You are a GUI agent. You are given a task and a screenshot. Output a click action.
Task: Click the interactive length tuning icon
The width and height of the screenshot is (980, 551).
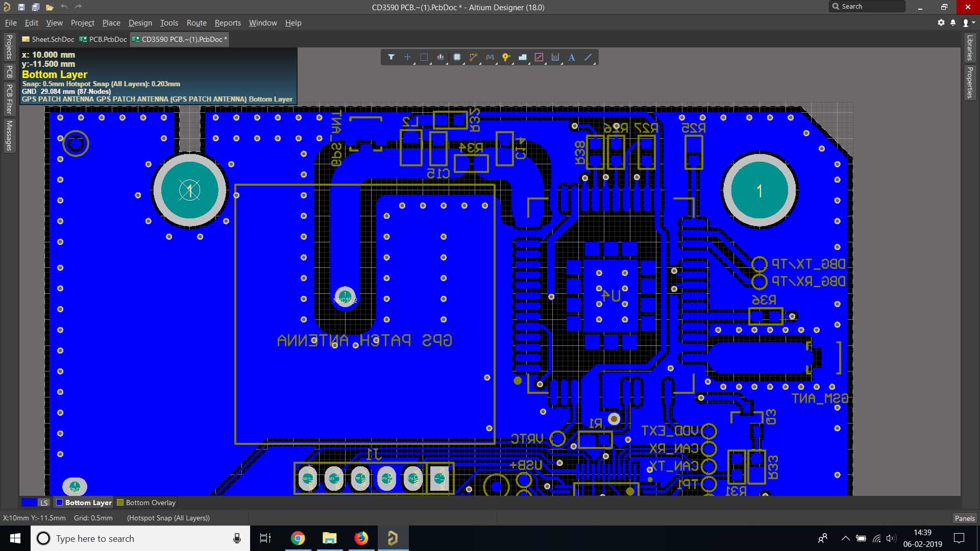coord(489,57)
